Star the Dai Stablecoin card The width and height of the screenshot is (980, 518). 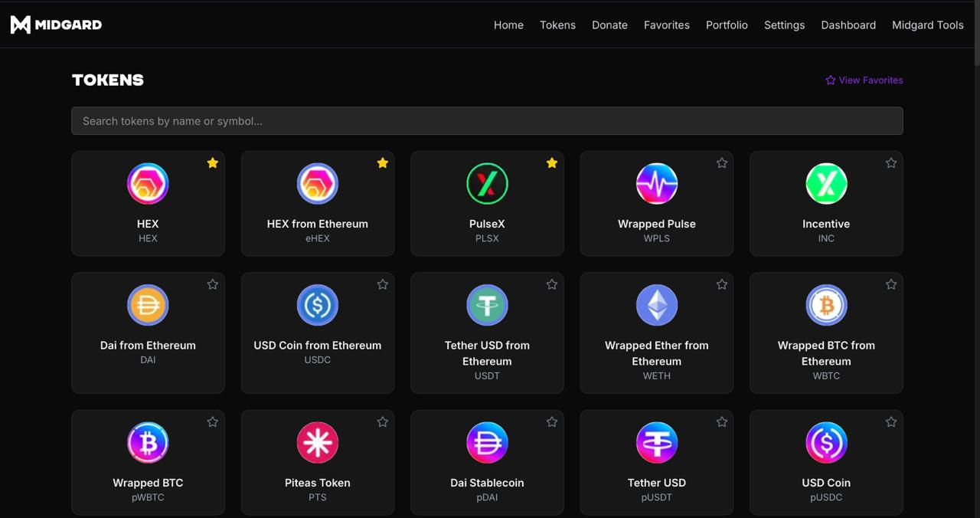(x=552, y=422)
